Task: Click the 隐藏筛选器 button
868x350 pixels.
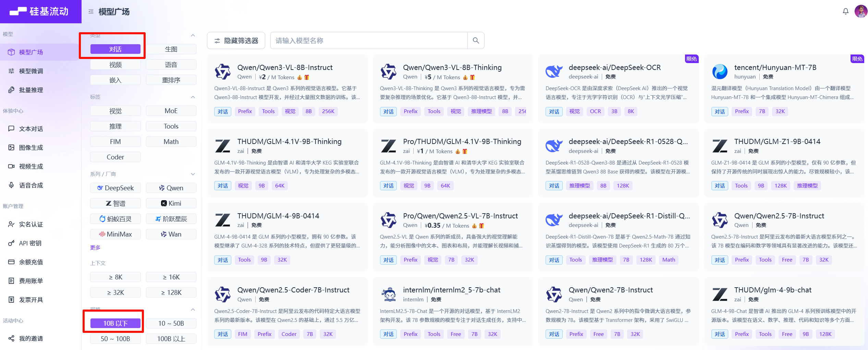Action: click(x=236, y=40)
